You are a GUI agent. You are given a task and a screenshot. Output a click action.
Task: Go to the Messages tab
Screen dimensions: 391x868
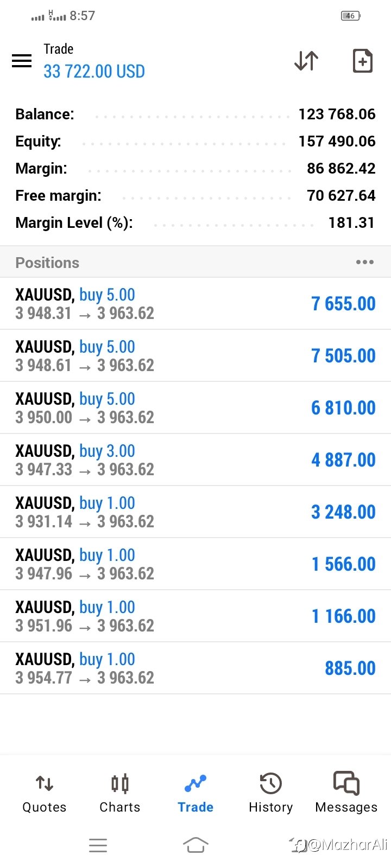coord(346,793)
